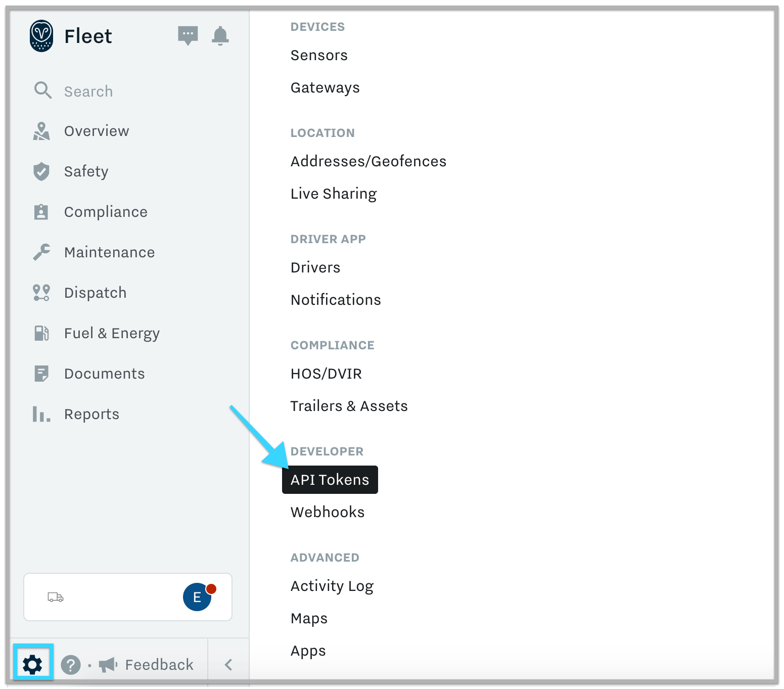This screenshot has width=784, height=689.
Task: Click the Settings gear icon
Action: coord(33,664)
